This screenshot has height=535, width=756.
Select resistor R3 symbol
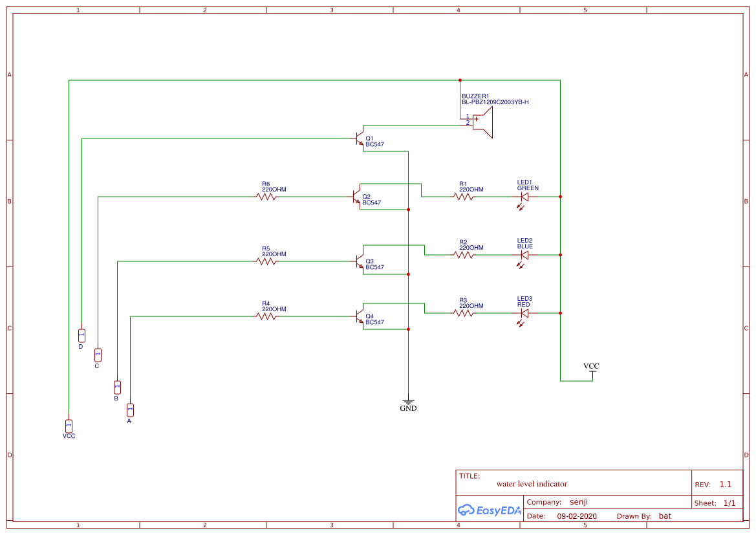pos(463,314)
